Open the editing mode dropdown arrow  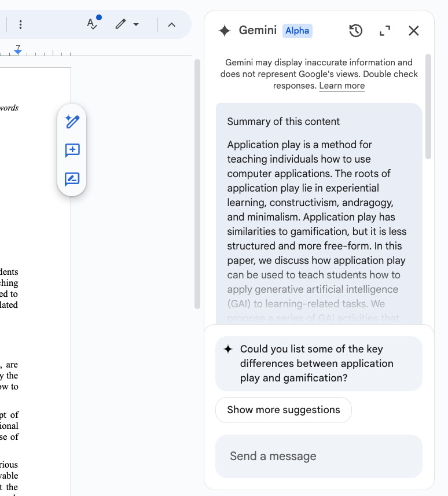click(136, 24)
